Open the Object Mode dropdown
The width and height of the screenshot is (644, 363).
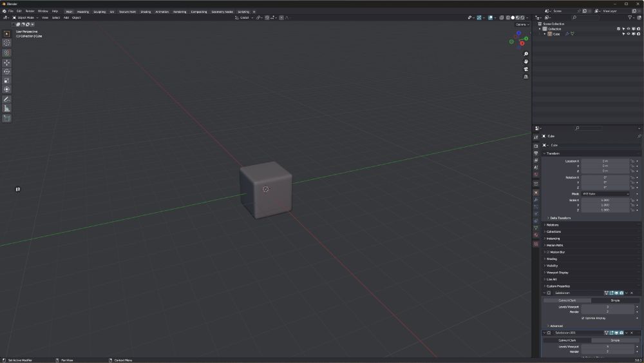pyautogui.click(x=25, y=17)
